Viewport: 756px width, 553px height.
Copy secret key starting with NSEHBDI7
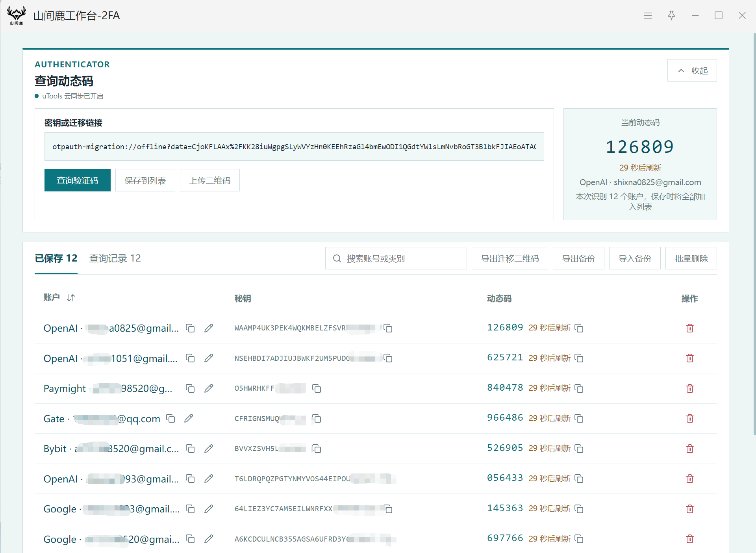tap(388, 358)
